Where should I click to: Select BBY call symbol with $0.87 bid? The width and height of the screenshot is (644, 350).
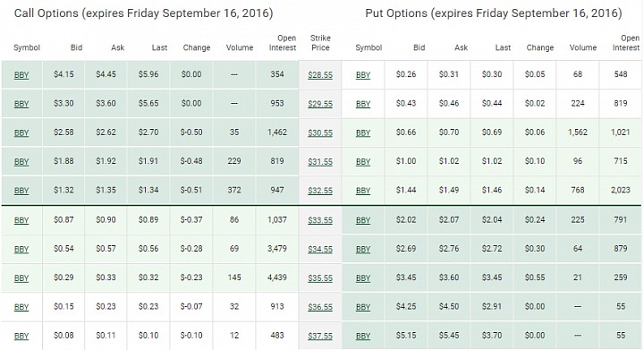[x=21, y=220]
